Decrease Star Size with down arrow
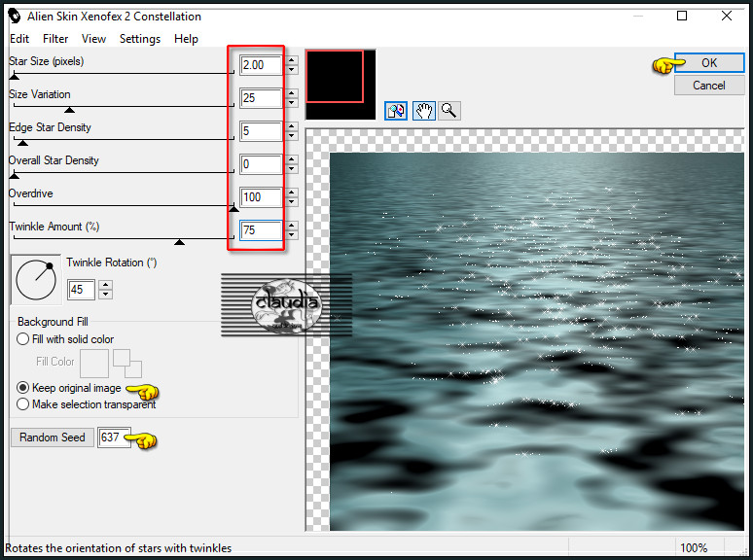Screen dimensions: 753x560 click(292, 70)
